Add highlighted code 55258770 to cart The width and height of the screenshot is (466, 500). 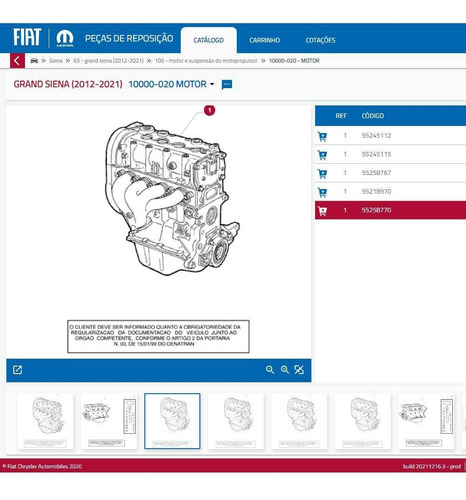point(322,211)
